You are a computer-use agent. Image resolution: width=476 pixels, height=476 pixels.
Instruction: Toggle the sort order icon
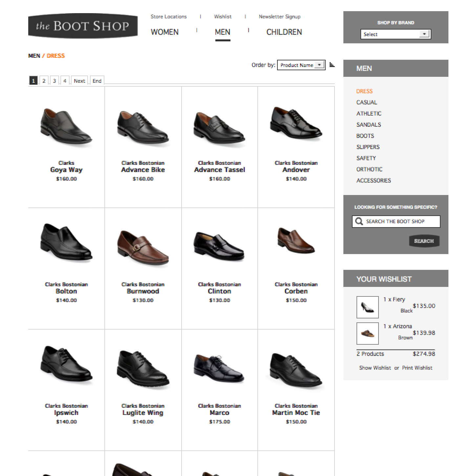tap(332, 65)
